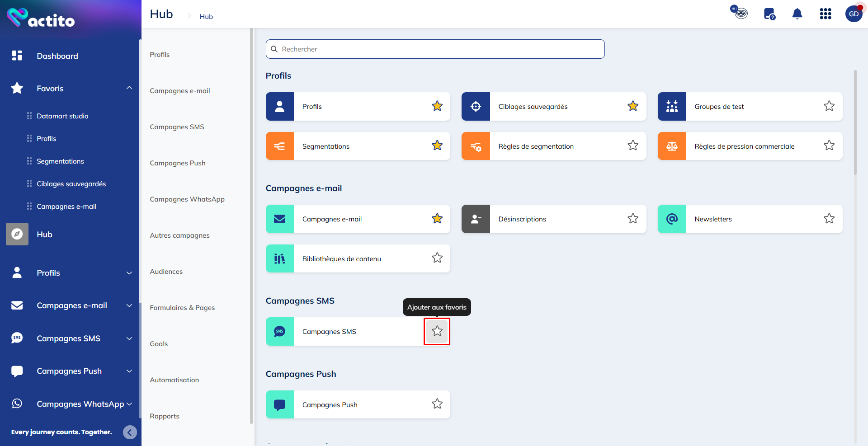Viewport: 868px width, 446px height.
Task: Open the Bibliothèques de contenu tile
Action: (x=341, y=259)
